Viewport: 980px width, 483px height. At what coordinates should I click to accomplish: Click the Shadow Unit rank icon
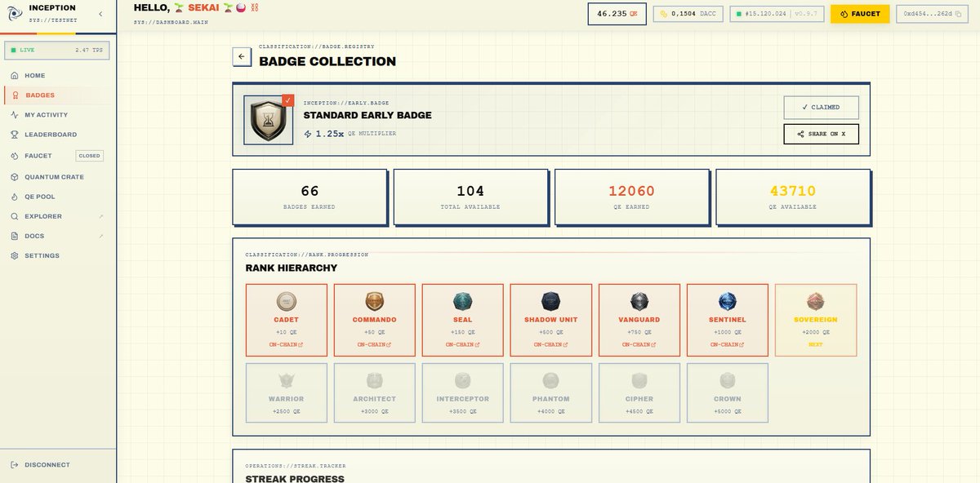(x=551, y=301)
